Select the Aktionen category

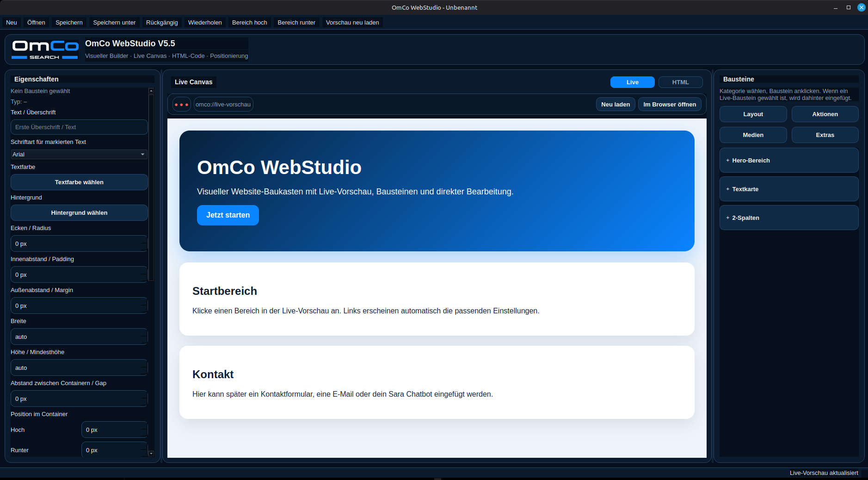pyautogui.click(x=825, y=114)
